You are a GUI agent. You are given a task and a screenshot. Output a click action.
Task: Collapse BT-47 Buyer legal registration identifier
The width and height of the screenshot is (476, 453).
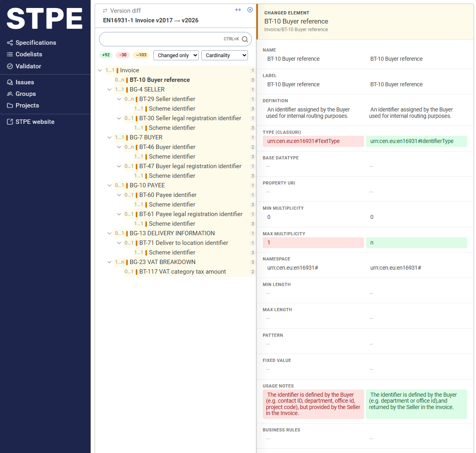(x=119, y=167)
